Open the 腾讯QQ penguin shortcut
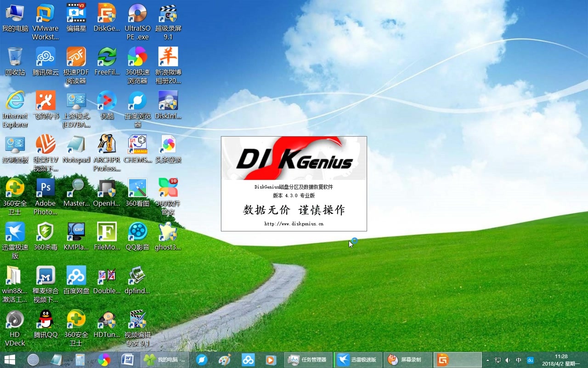Viewport: 588px width, 368px height. (45, 323)
